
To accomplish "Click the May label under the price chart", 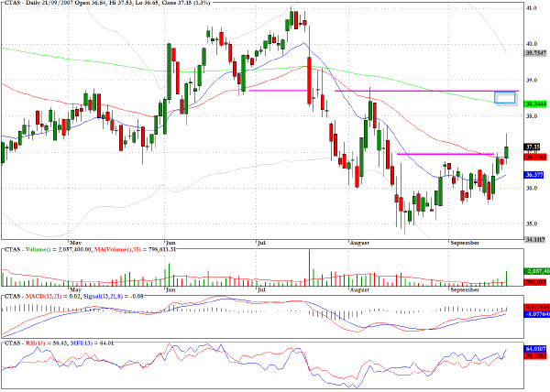I will (75, 243).
